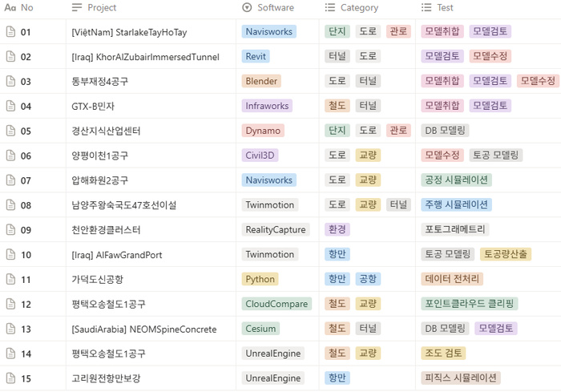Screen dimensions: 561x392
Task: Open the Software column header menu
Action: tap(275, 7)
